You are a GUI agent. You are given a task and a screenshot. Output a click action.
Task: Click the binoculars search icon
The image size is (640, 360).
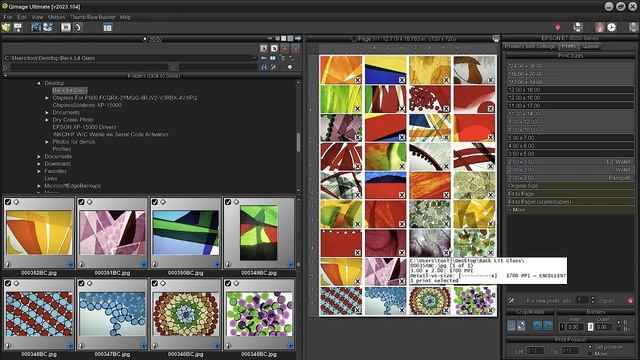click(x=264, y=67)
